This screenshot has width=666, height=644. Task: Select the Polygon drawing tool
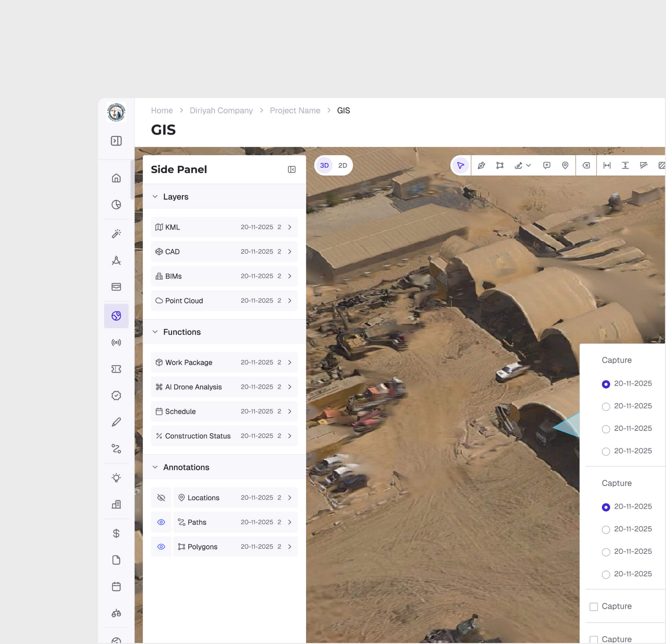tap(499, 166)
